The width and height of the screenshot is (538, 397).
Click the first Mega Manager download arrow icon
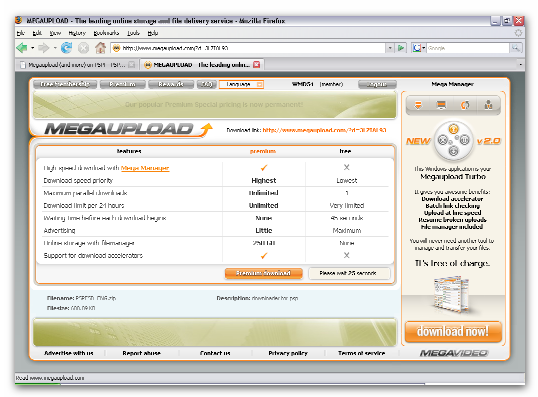418,105
